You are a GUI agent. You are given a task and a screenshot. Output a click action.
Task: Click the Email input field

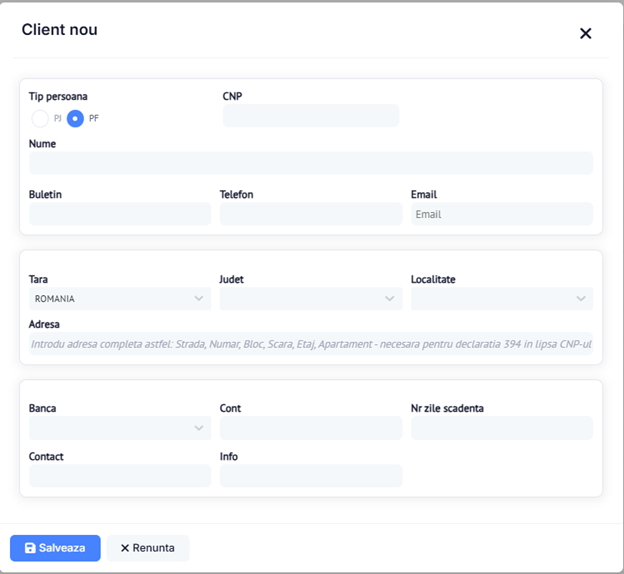pyautogui.click(x=501, y=214)
